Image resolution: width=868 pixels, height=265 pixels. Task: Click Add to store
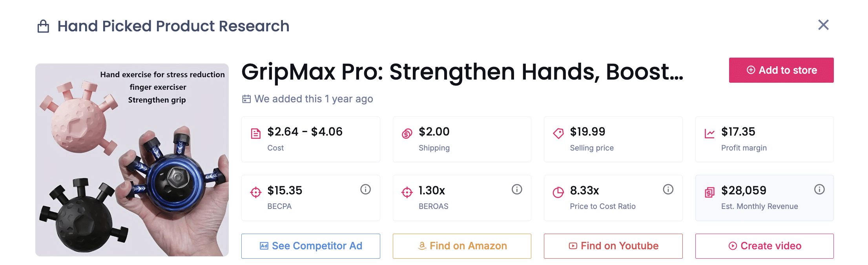click(x=781, y=70)
